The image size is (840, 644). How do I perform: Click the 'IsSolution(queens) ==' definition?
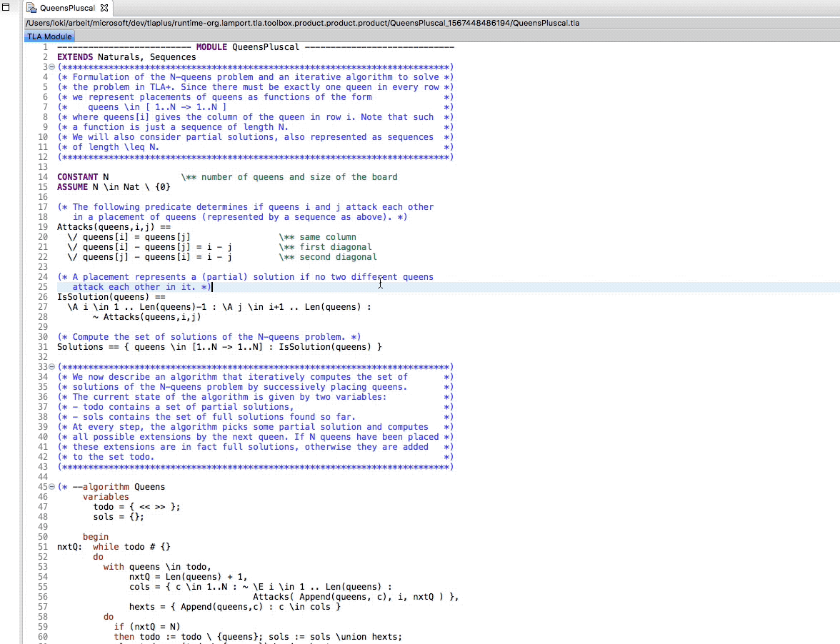(111, 297)
